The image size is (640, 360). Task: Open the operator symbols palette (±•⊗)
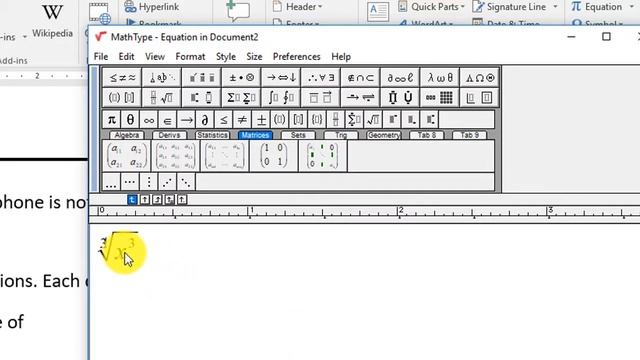click(x=241, y=78)
